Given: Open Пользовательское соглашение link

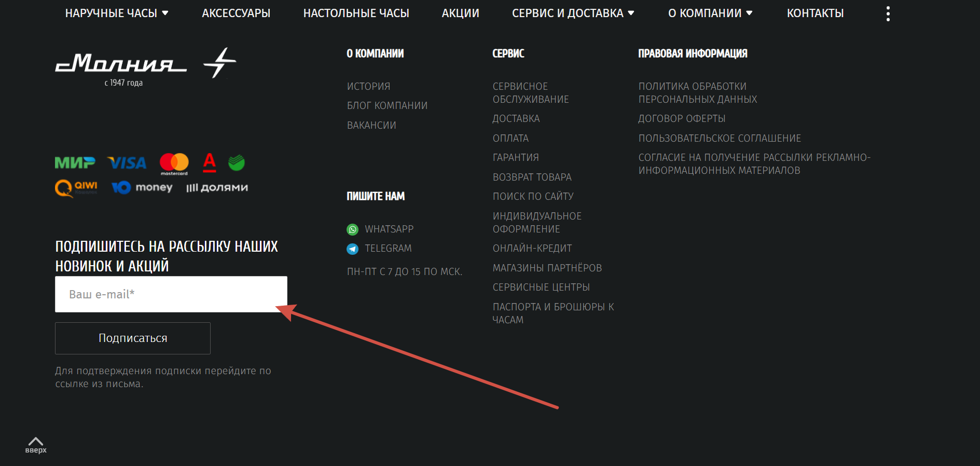Looking at the screenshot, I should [x=720, y=138].
